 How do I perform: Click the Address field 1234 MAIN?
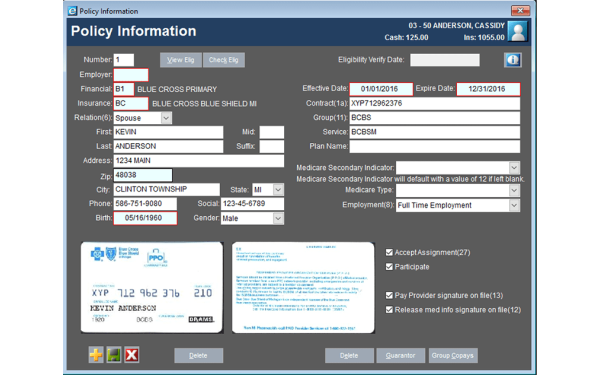[199, 161]
